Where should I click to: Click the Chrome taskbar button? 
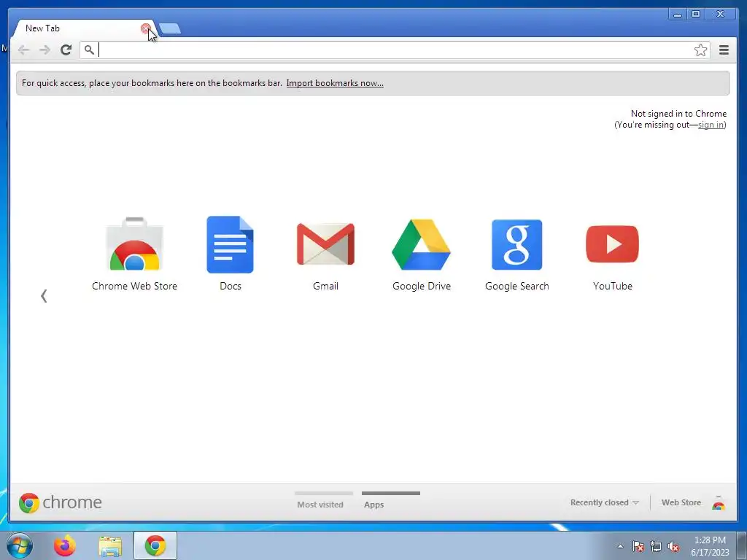pyautogui.click(x=155, y=545)
